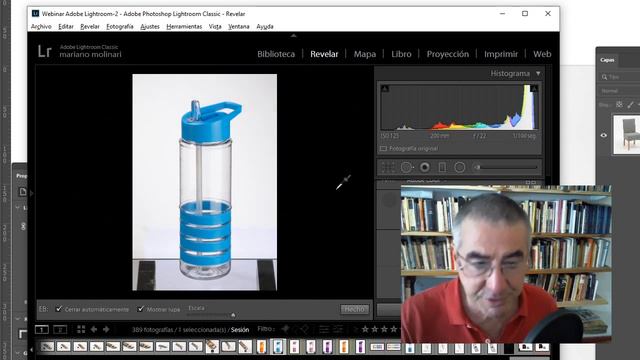Open the Revelar menu in menu bar
The image size is (640, 360).
click(x=90, y=27)
